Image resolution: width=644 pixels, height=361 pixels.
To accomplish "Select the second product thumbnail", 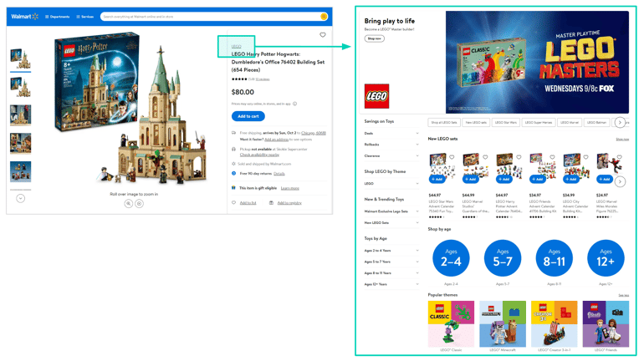I will [x=21, y=87].
